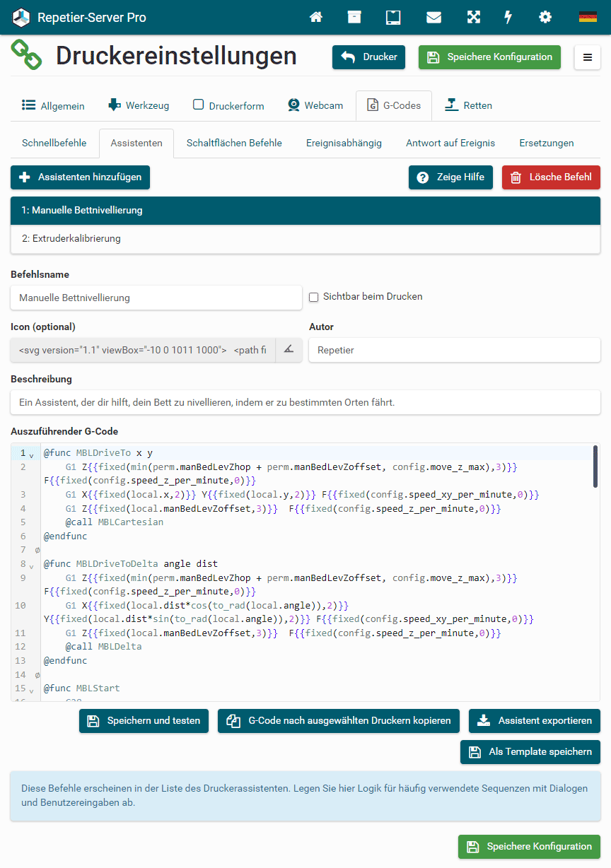Click the icon edit button beside SVG field

tap(289, 350)
